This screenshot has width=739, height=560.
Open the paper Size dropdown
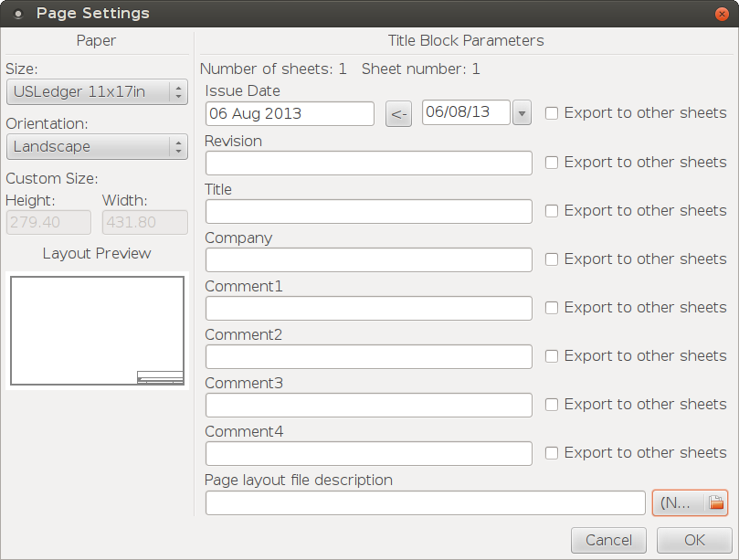(96, 91)
